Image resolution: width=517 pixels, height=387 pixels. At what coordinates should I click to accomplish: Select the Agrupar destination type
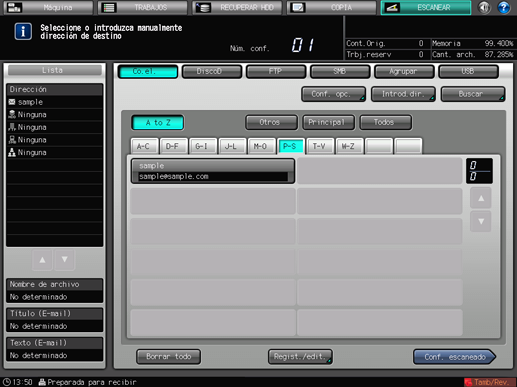404,71
